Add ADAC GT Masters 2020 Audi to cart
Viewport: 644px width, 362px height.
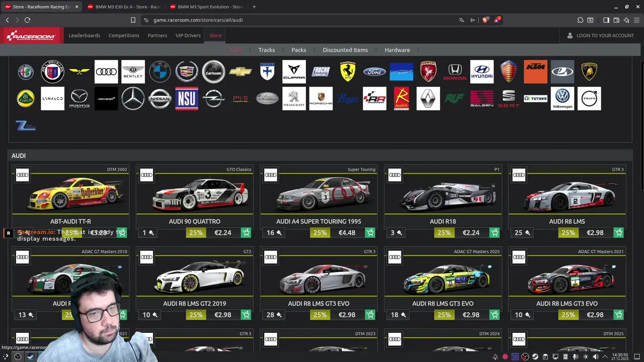pyautogui.click(x=495, y=315)
